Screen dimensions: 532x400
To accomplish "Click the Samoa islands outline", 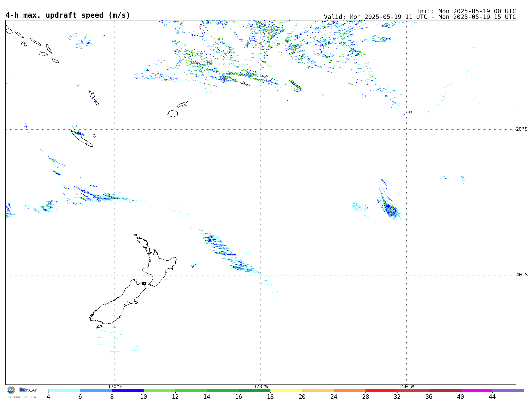I will point(245,84).
